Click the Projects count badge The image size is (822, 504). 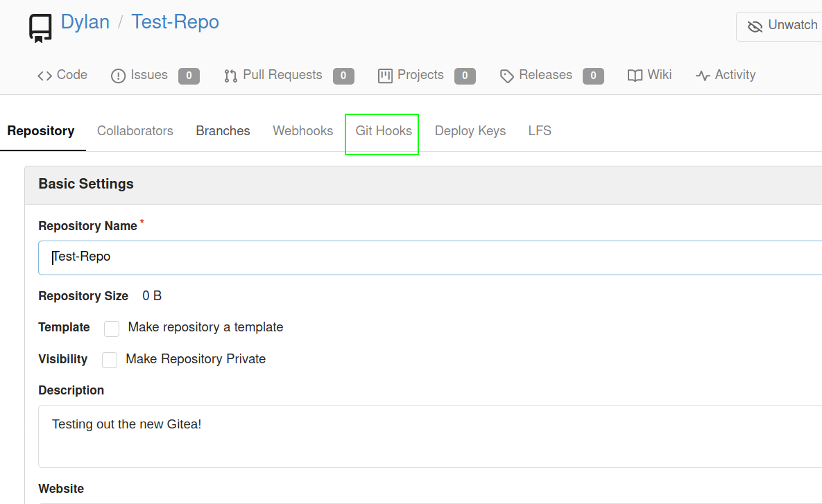tap(465, 76)
